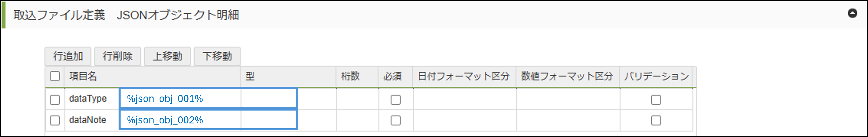This screenshot has height=137, width=868.
Task: Check バリデーション box for dataNote row
Action: pos(656,121)
